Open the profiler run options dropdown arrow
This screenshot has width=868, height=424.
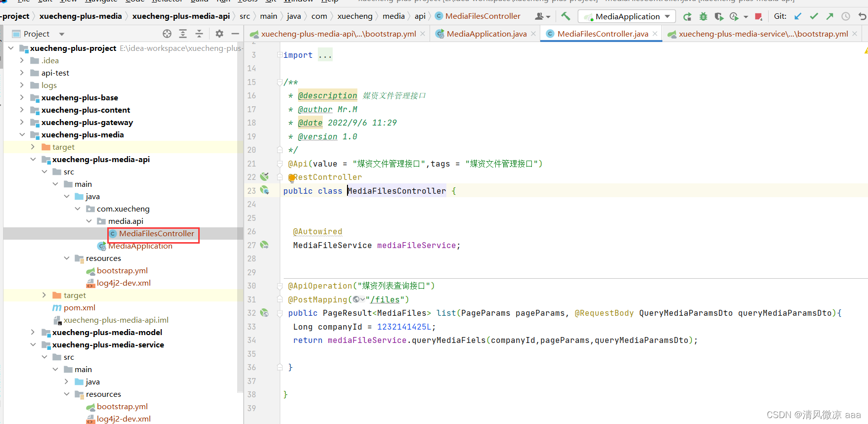[x=745, y=17]
